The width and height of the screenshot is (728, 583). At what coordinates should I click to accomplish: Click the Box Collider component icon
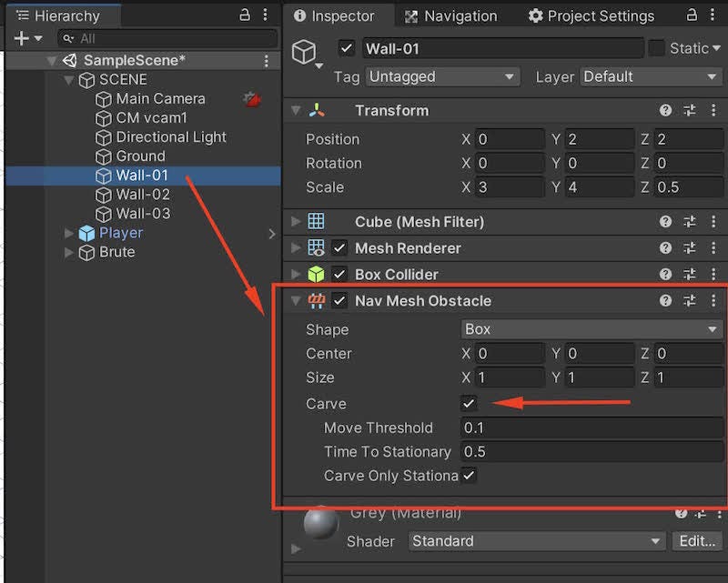(318, 274)
